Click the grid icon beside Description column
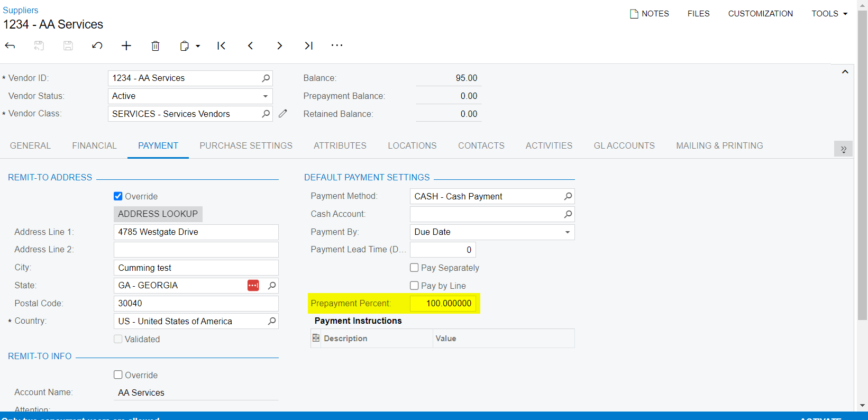This screenshot has height=420, width=868. click(x=316, y=338)
